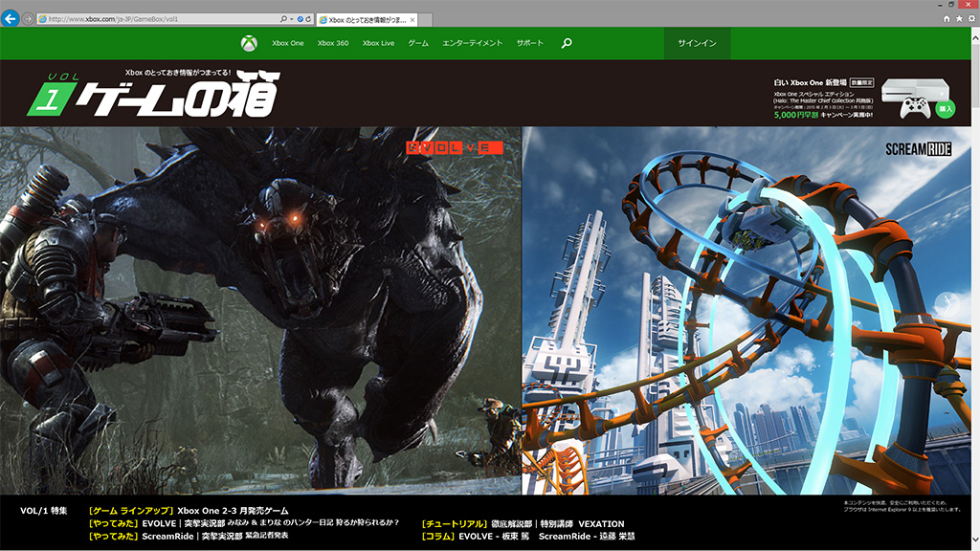Open the ScreamRide - 遠藤 栄慧 column link

click(587, 536)
